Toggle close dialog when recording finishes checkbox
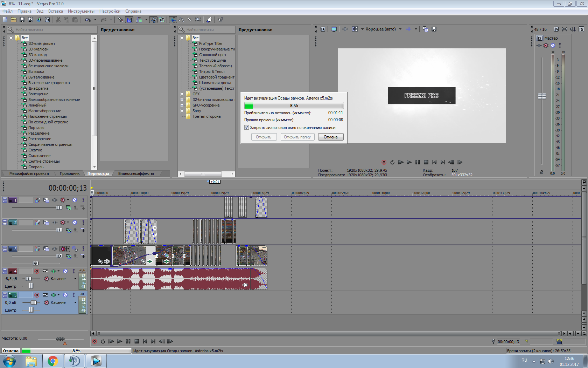This screenshot has height=368, width=588. 246,128
